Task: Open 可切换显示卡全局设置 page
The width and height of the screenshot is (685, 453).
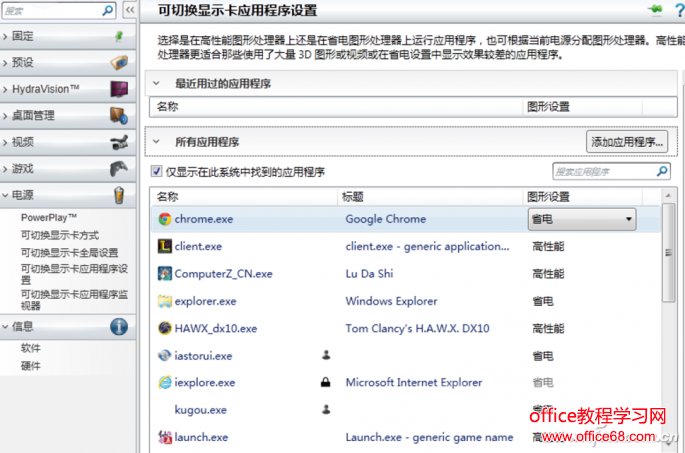Action: pyautogui.click(x=69, y=252)
